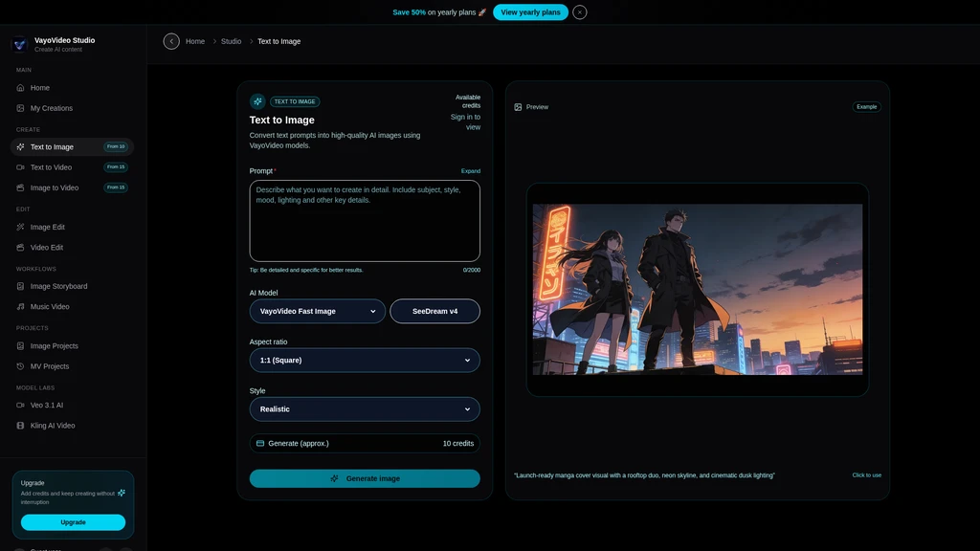
Task: Select the SeeDream v4 model
Action: [x=435, y=311]
